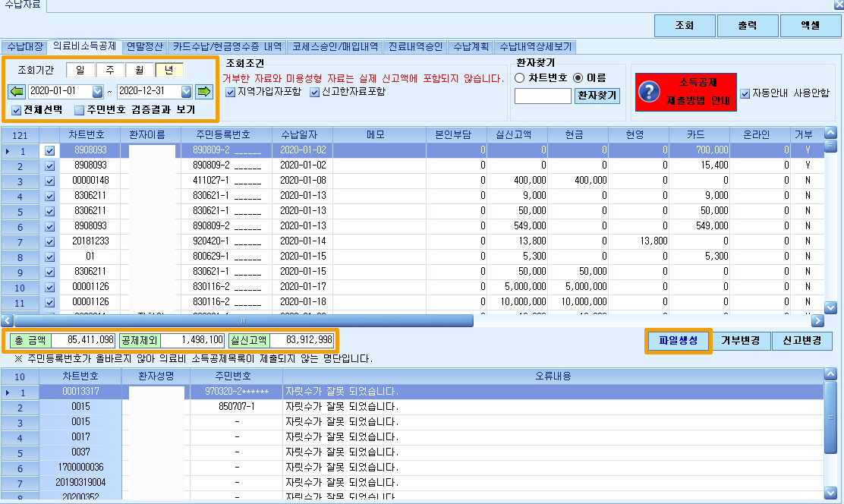This screenshot has height=504, width=844.
Task: Go to next period with green right arrow
Action: (204, 92)
